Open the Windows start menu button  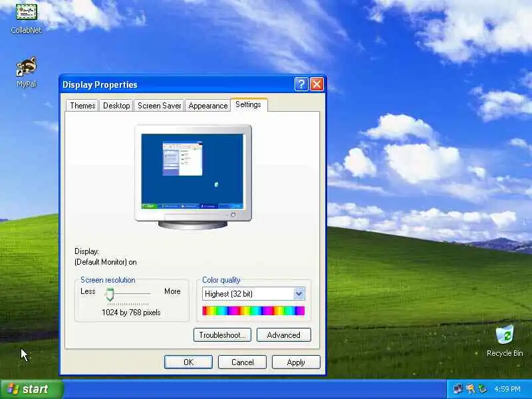[32, 389]
